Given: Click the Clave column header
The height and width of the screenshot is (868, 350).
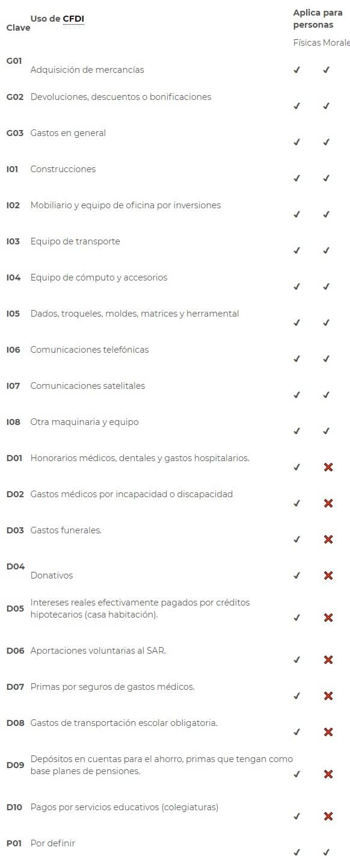Looking at the screenshot, I should pos(18,28).
